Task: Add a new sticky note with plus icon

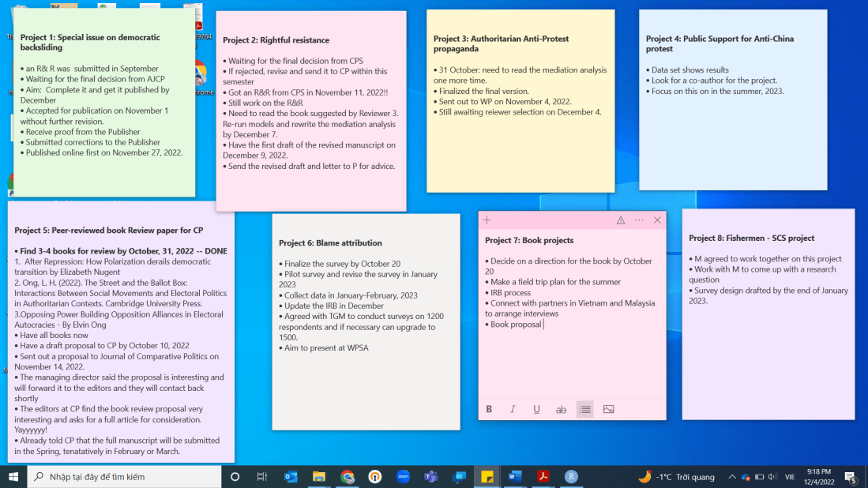Action: [x=487, y=220]
